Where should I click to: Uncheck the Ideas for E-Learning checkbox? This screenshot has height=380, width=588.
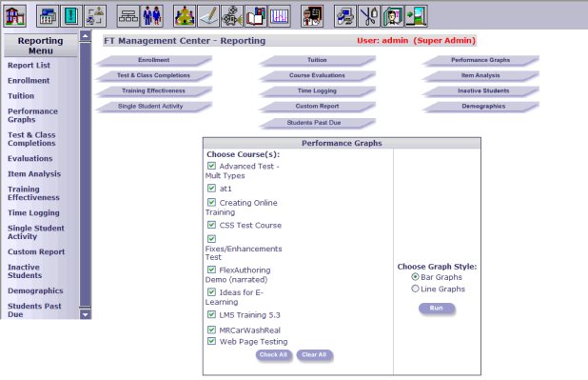click(211, 291)
